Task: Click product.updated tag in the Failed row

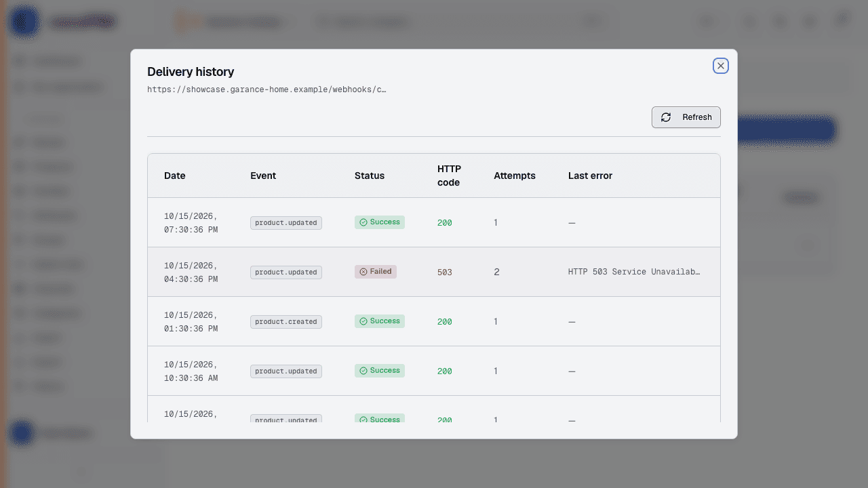Action: click(x=286, y=272)
